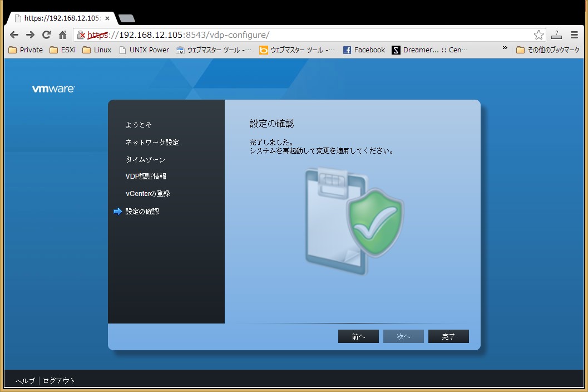
Task: Click the 完了 button to finish
Action: pyautogui.click(x=448, y=336)
